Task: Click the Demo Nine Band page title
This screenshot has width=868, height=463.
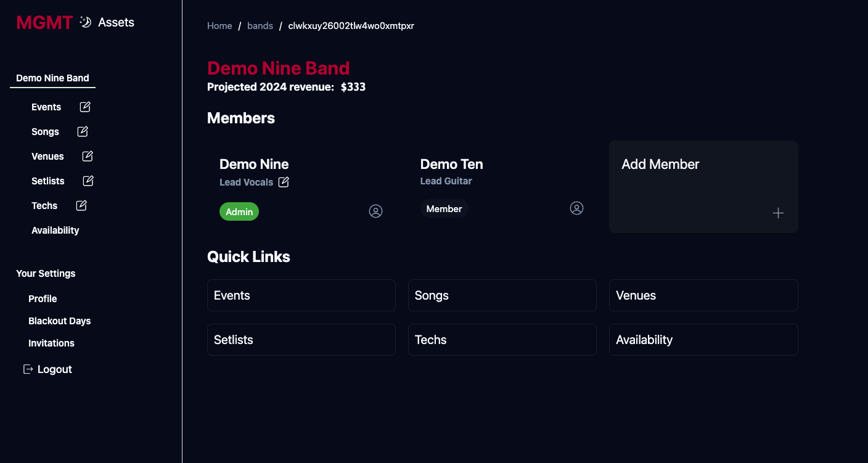Action: click(279, 68)
